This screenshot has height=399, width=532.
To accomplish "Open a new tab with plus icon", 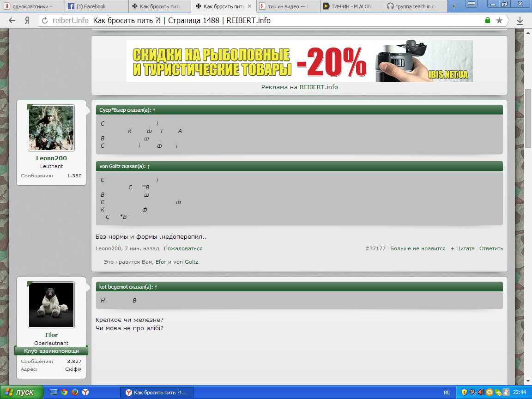I will pyautogui.click(x=454, y=6).
